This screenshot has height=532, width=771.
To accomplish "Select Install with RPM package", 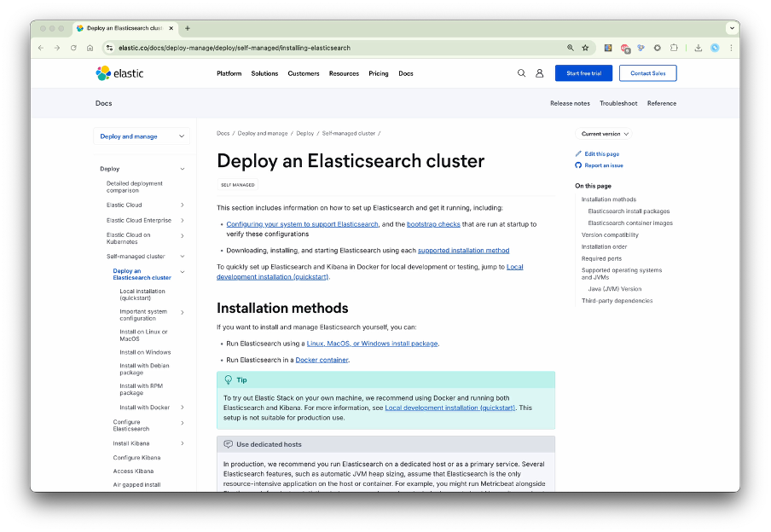I will [x=141, y=390].
